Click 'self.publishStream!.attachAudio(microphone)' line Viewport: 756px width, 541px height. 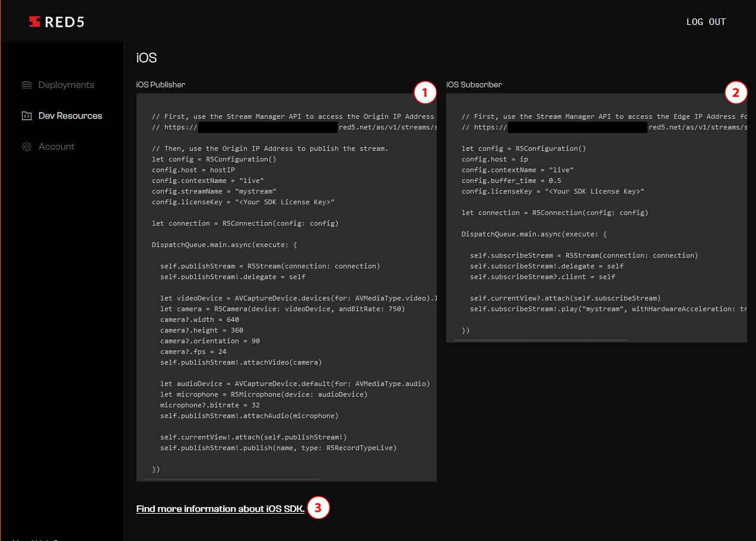[x=249, y=416]
